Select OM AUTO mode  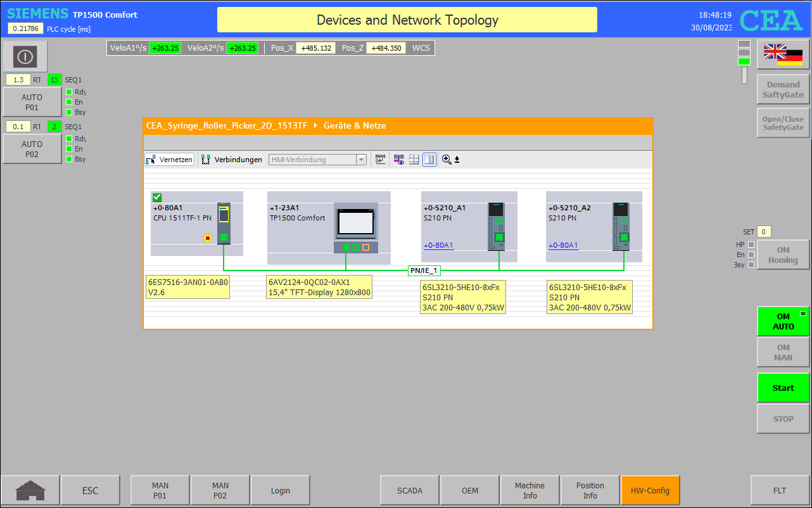click(783, 321)
